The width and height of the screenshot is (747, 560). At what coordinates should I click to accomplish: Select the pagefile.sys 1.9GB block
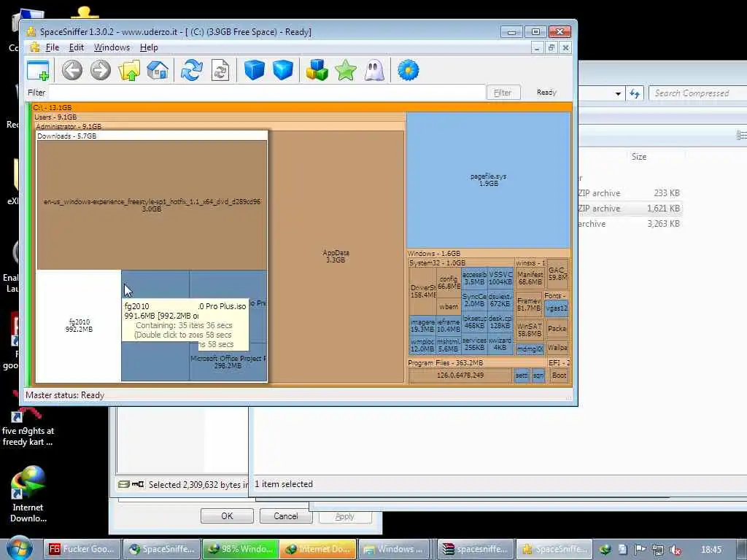[488, 179]
